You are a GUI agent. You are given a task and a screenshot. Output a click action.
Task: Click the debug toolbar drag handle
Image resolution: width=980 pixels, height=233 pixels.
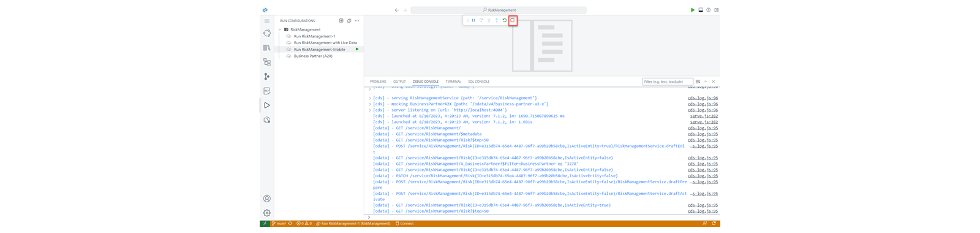pos(467,20)
